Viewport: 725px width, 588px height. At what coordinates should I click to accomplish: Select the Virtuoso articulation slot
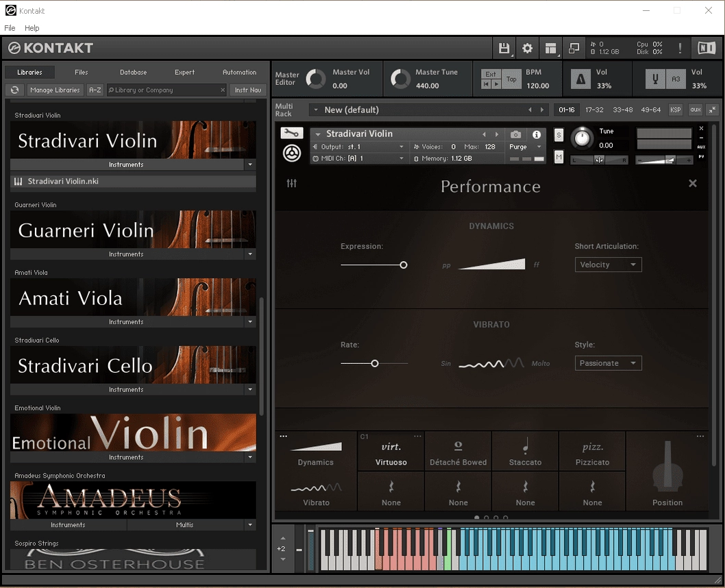(x=391, y=452)
